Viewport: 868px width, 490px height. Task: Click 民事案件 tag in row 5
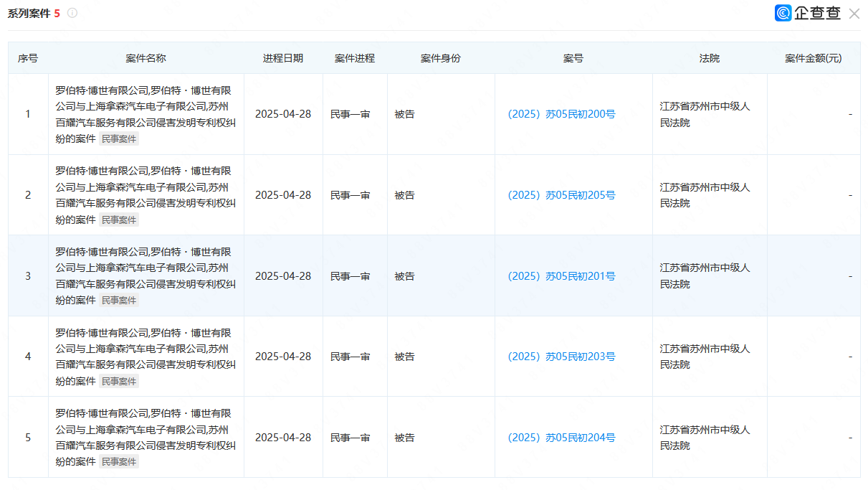[x=119, y=462]
